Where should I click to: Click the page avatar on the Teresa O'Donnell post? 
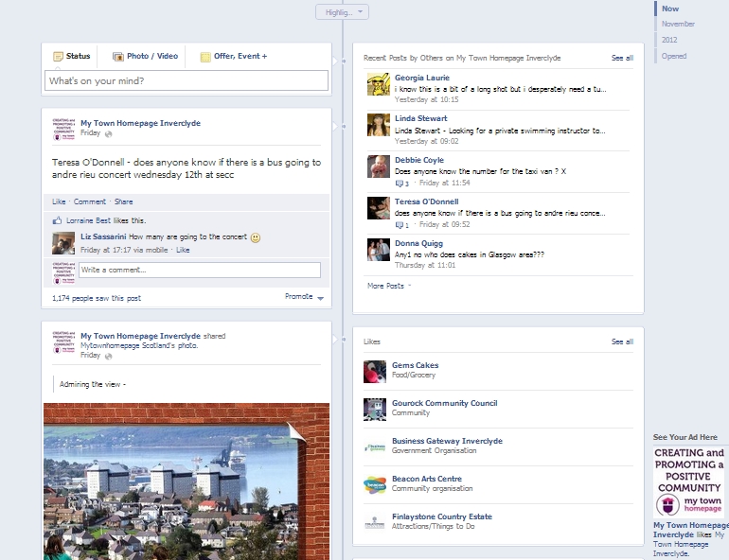pos(63,130)
